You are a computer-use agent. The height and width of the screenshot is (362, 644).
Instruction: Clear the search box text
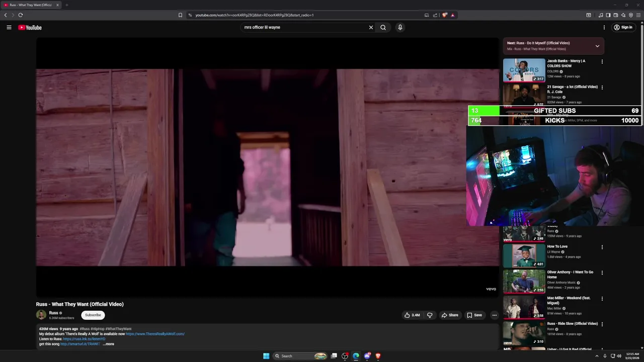[371, 28]
